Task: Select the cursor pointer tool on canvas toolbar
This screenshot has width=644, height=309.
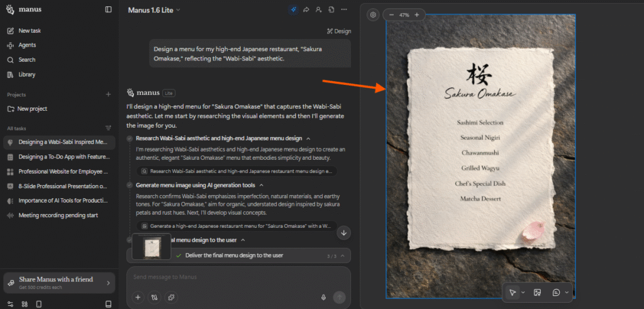Action: tap(513, 293)
